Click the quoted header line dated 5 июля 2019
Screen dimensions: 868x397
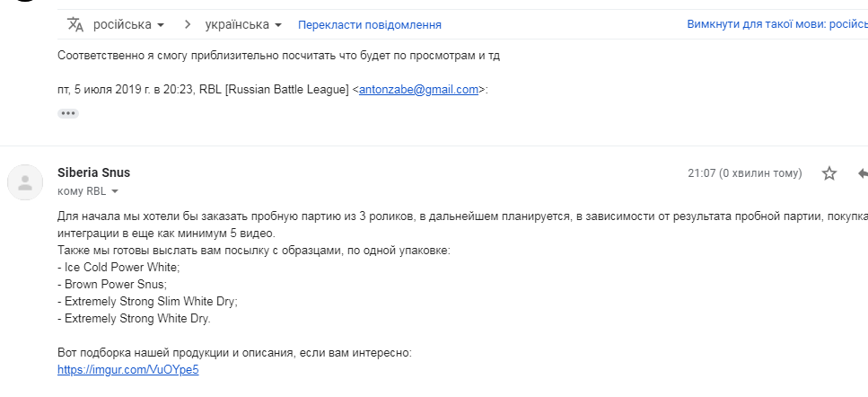click(x=273, y=90)
